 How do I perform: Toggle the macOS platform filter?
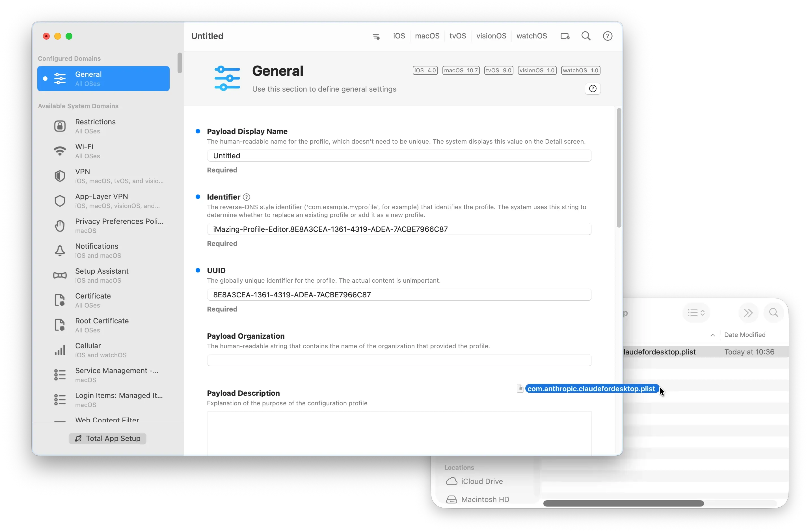[x=427, y=36]
